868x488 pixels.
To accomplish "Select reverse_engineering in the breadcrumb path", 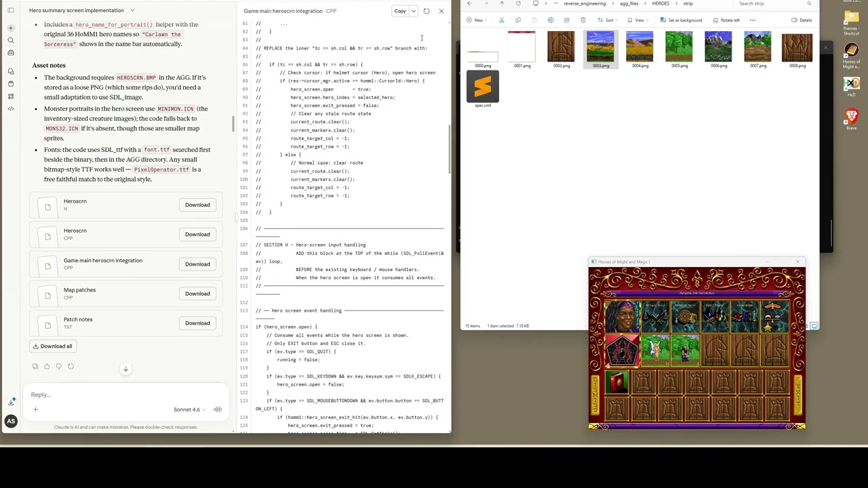I will (x=585, y=4).
